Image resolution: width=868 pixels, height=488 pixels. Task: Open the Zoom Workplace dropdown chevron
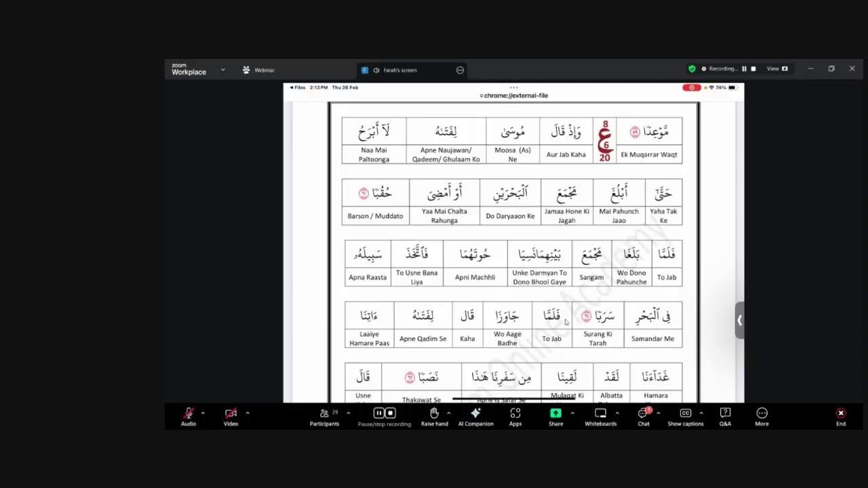[222, 70]
